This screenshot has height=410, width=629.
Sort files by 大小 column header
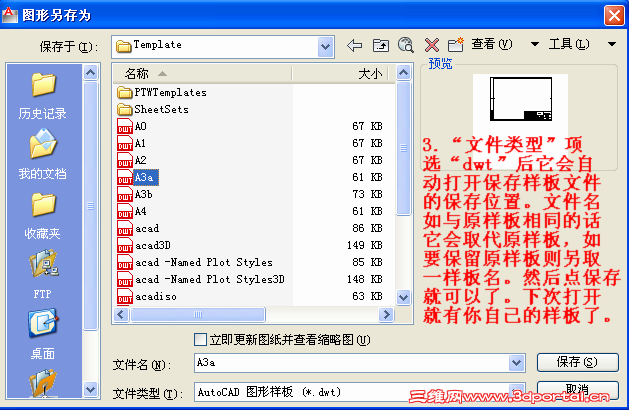(341, 73)
